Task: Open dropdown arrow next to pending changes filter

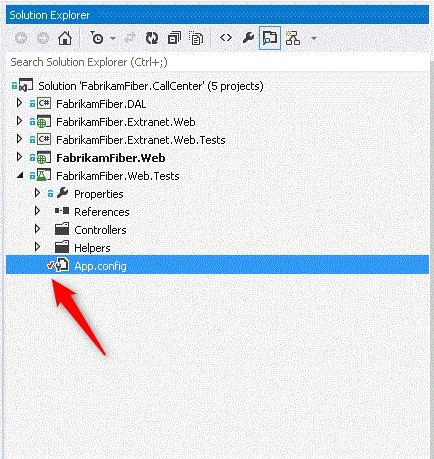Action: tap(113, 38)
